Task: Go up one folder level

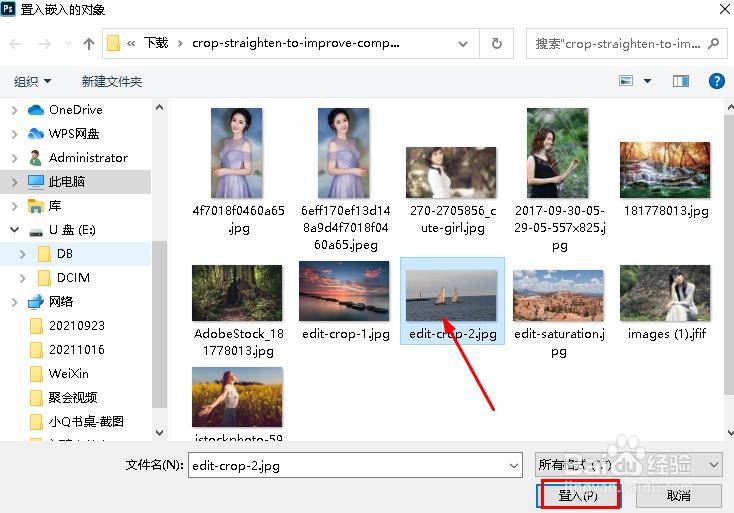Action: (x=88, y=44)
